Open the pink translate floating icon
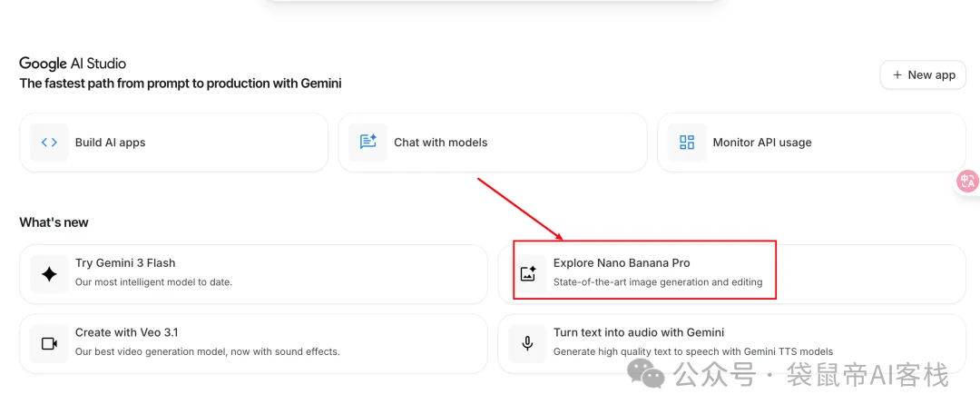The height and width of the screenshot is (414, 980). click(x=967, y=182)
